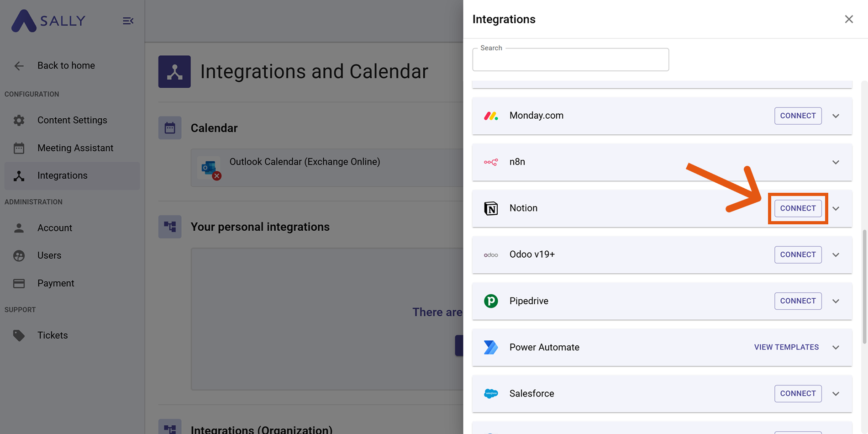This screenshot has width=868, height=434.
Task: Expand the n8n integration row
Action: point(836,162)
